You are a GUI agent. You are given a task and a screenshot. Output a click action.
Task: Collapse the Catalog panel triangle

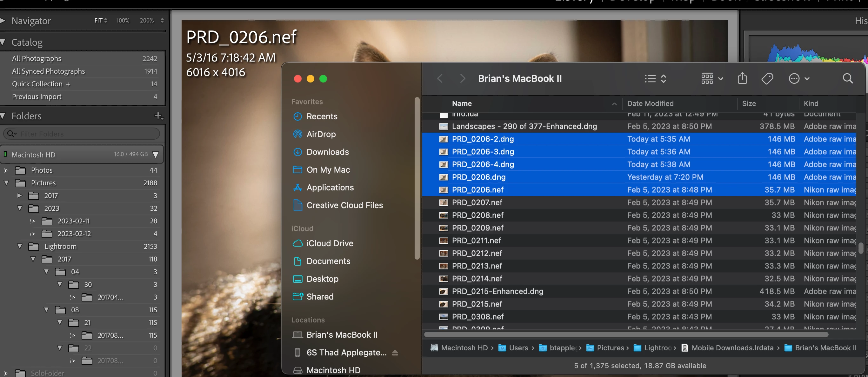tap(3, 42)
